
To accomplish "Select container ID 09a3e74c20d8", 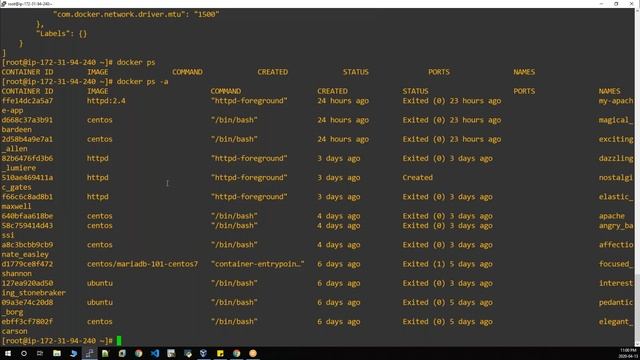I will point(27,302).
